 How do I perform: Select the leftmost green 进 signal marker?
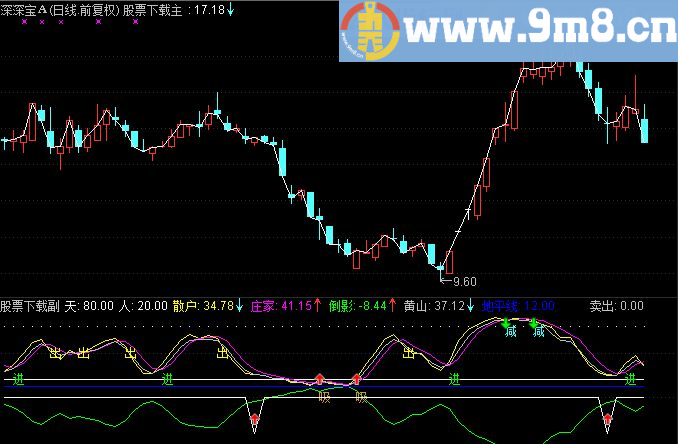point(18,379)
